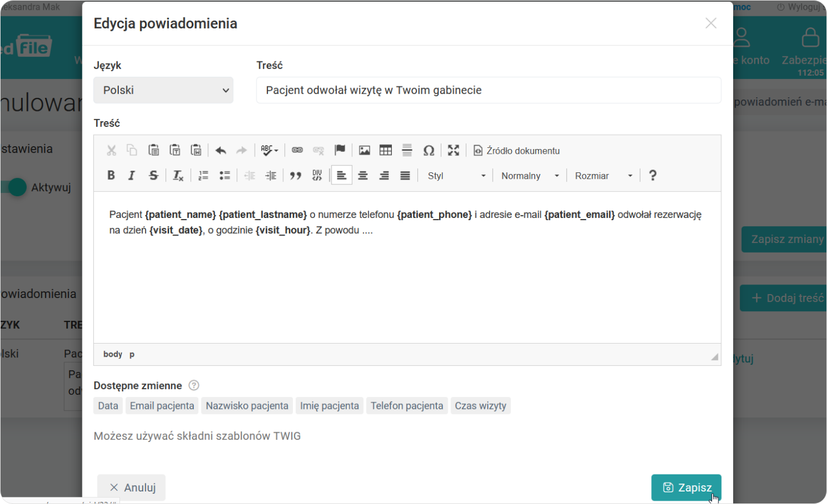Click Dodaj treść on the background page

tap(783, 298)
